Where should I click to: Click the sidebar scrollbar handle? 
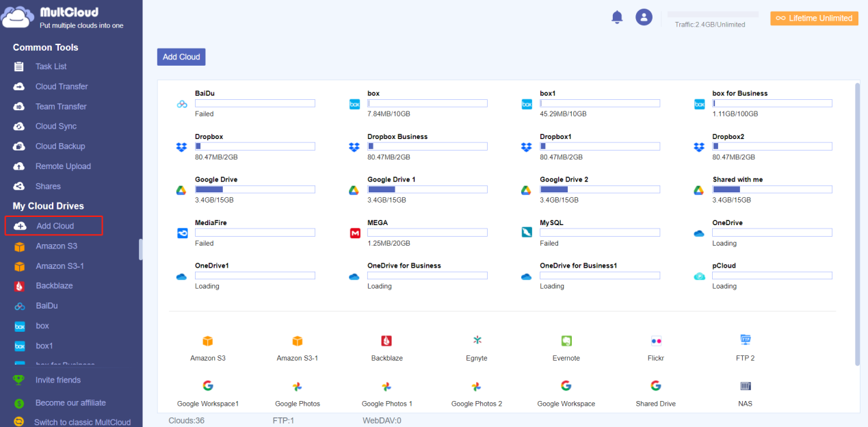click(141, 249)
